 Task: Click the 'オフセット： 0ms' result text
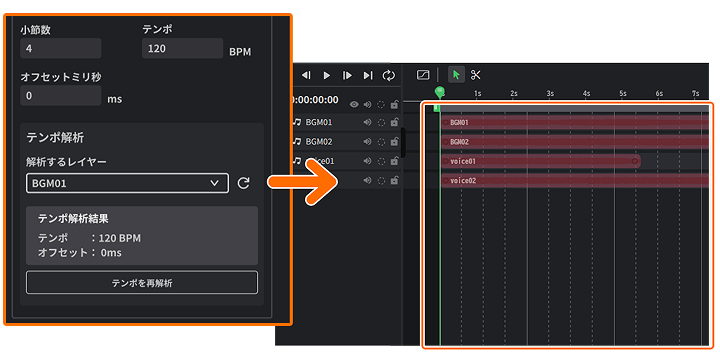79,252
